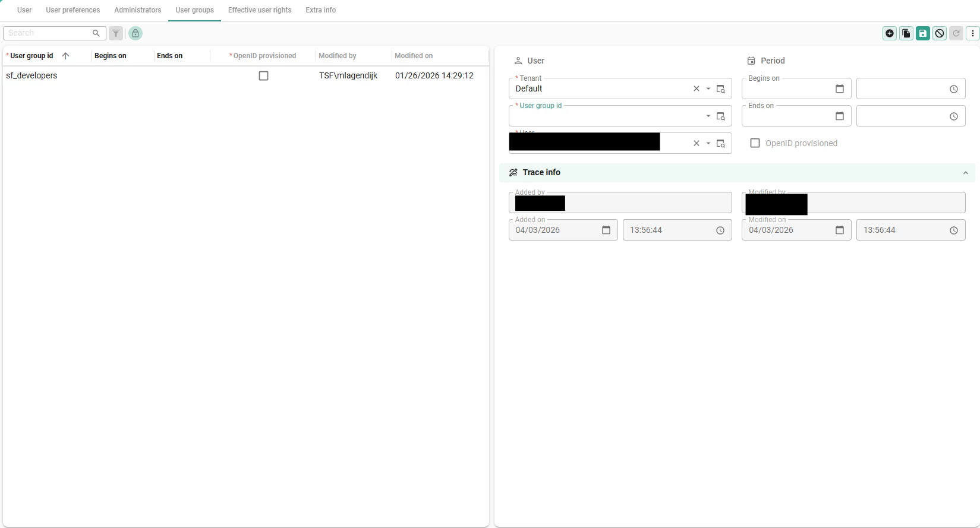Clear the Tenant value with X
980x528 pixels.
pos(696,89)
